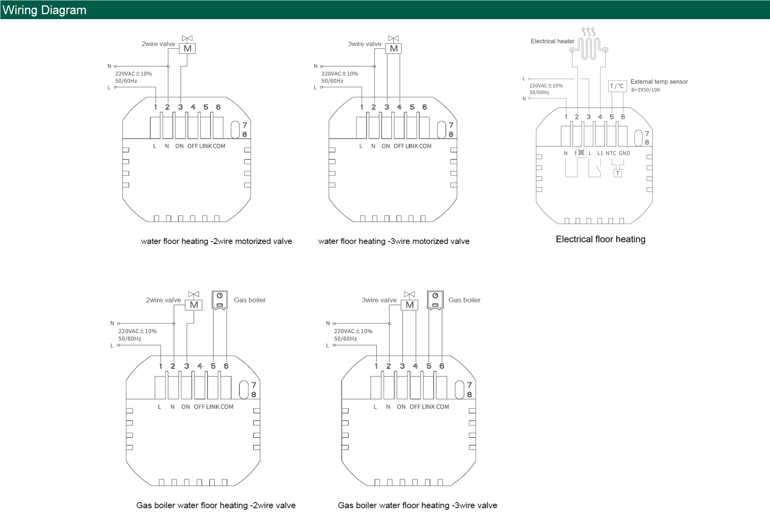Click the T / °C sensor box
The image size is (770, 532).
click(617, 86)
